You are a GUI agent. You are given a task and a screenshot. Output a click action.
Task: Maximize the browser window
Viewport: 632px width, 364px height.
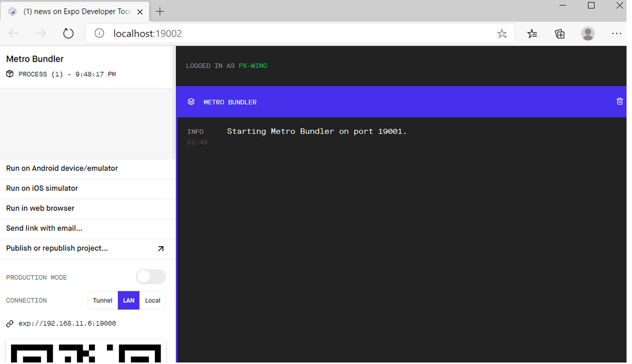591,5
